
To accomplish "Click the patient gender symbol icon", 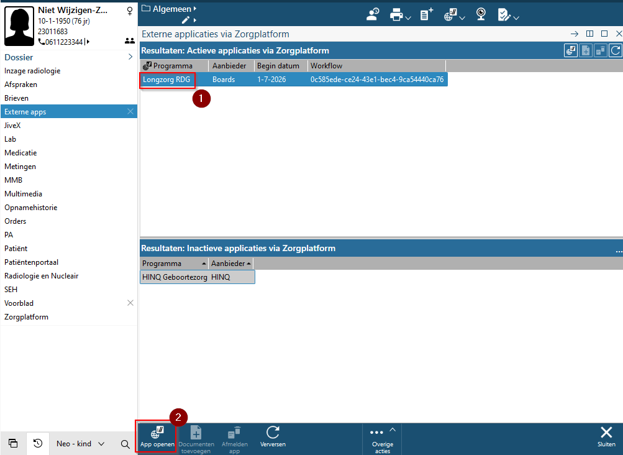I will point(130,11).
